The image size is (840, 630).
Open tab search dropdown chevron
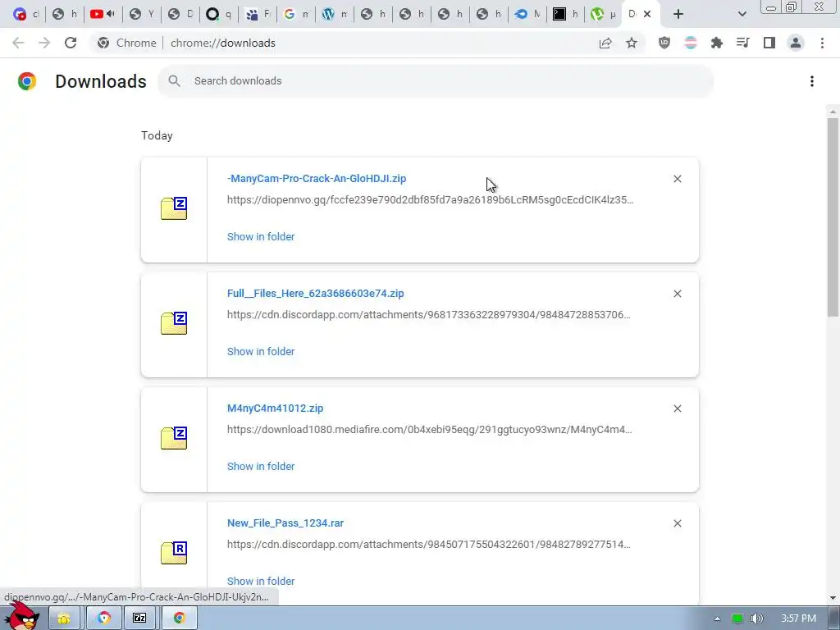(742, 14)
